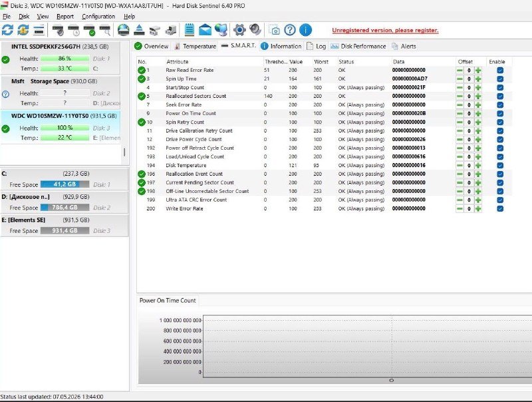Switch to the Disk Performance tab

click(358, 46)
